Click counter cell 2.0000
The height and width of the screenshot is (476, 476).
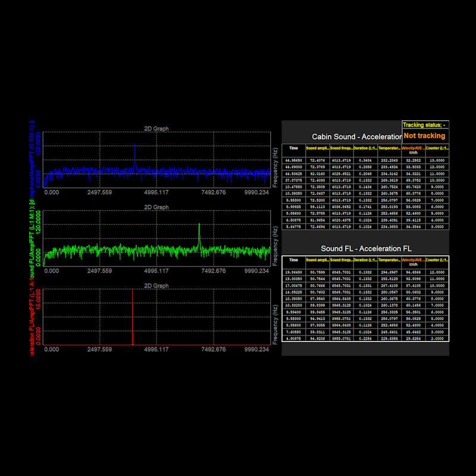437,339
